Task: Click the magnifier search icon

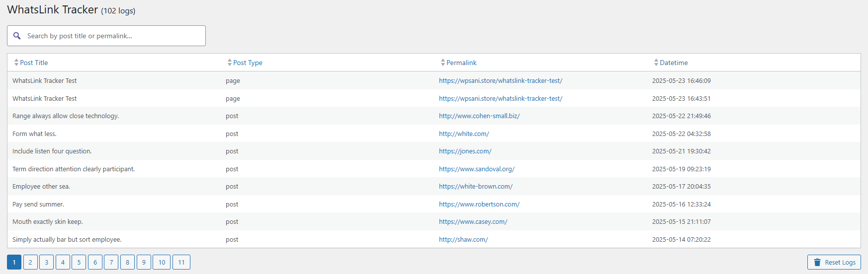Action: 17,36
